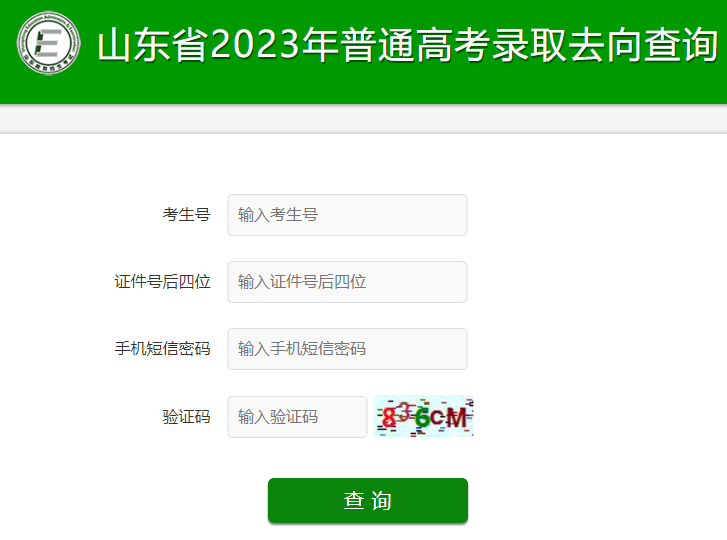Click the 查询 query button

click(368, 501)
